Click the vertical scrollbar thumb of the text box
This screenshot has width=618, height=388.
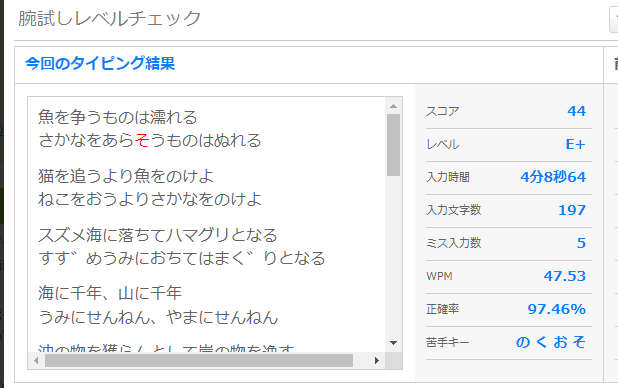(x=393, y=145)
